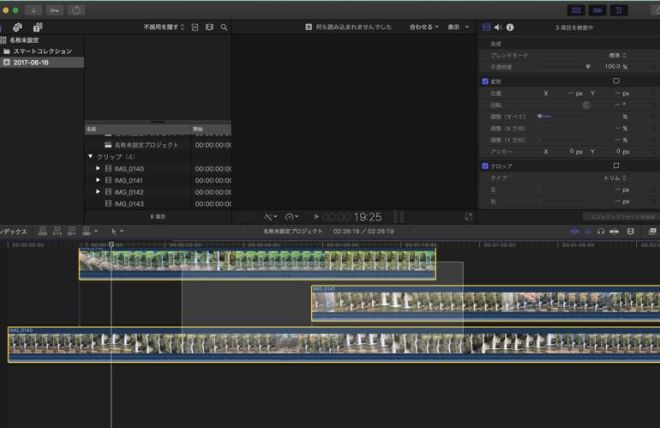Click the browser search magnifier icon
Image resolution: width=660 pixels, height=428 pixels.
click(x=223, y=27)
